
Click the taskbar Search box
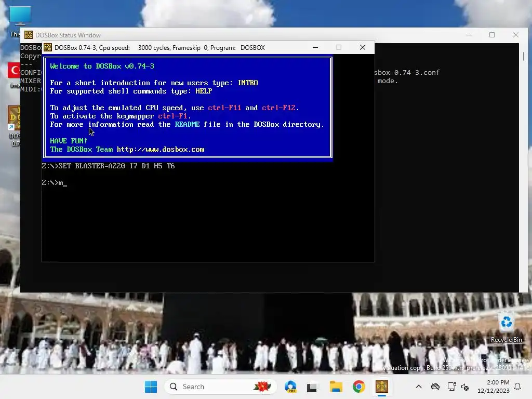click(x=220, y=387)
